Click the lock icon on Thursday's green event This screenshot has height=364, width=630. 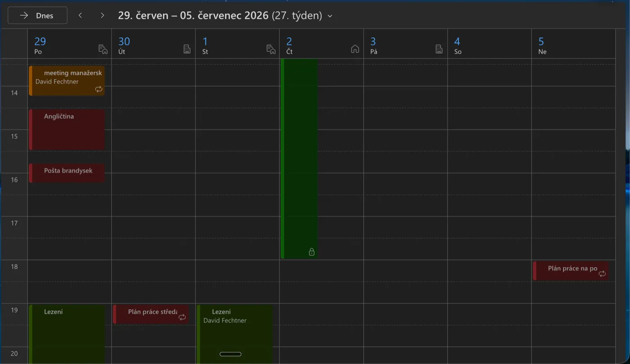(311, 252)
